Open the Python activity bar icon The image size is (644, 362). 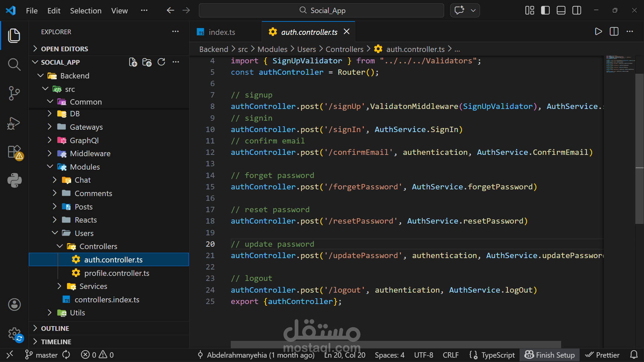click(14, 180)
